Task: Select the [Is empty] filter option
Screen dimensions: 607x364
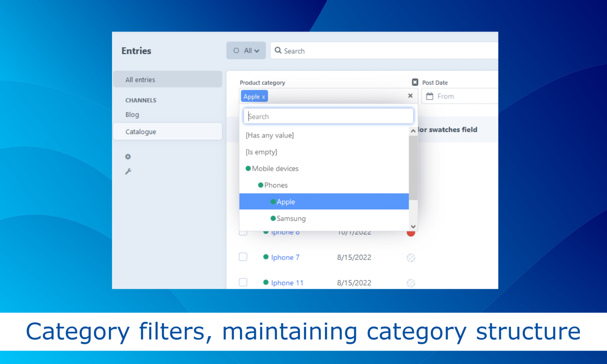Action: coord(261,152)
